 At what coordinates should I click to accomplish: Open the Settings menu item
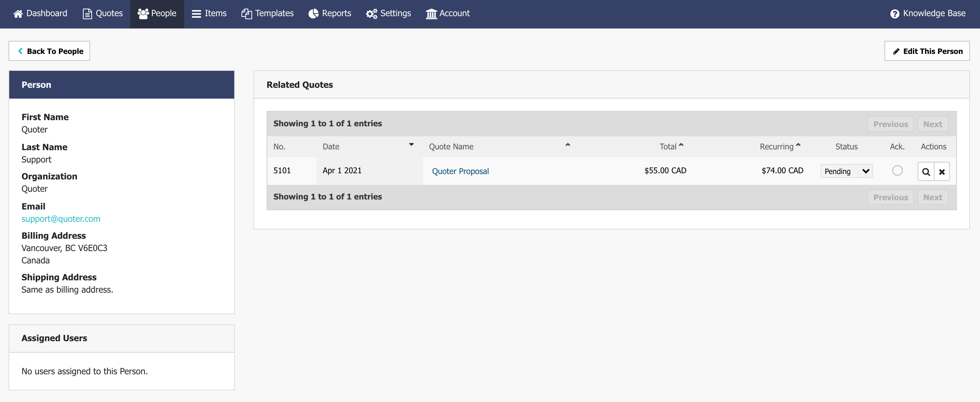point(388,13)
